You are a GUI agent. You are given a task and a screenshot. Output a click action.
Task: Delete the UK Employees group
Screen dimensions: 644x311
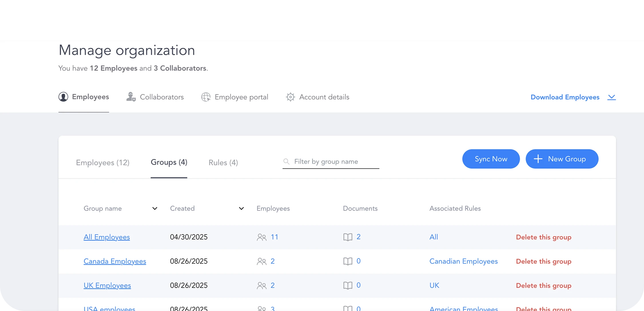point(543,286)
